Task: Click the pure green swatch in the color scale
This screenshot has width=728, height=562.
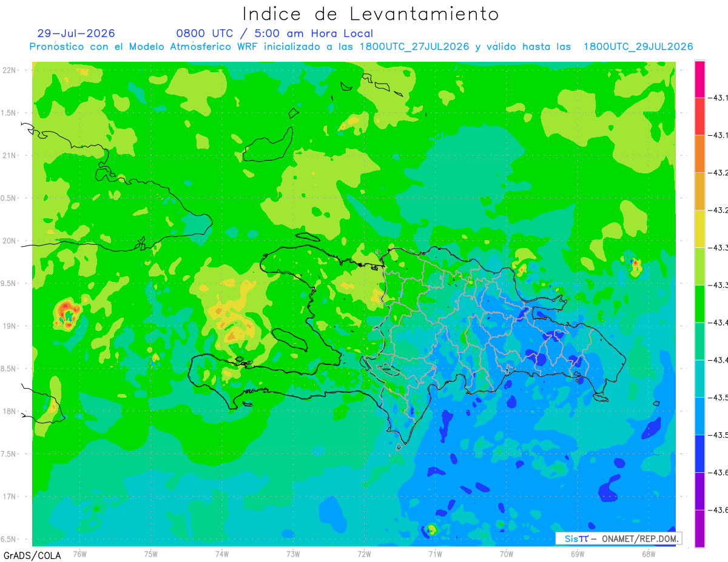Action: pos(699,304)
